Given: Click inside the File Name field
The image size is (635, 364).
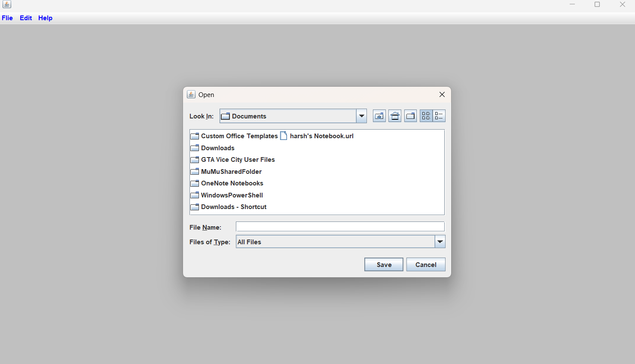Looking at the screenshot, I should click(x=339, y=226).
